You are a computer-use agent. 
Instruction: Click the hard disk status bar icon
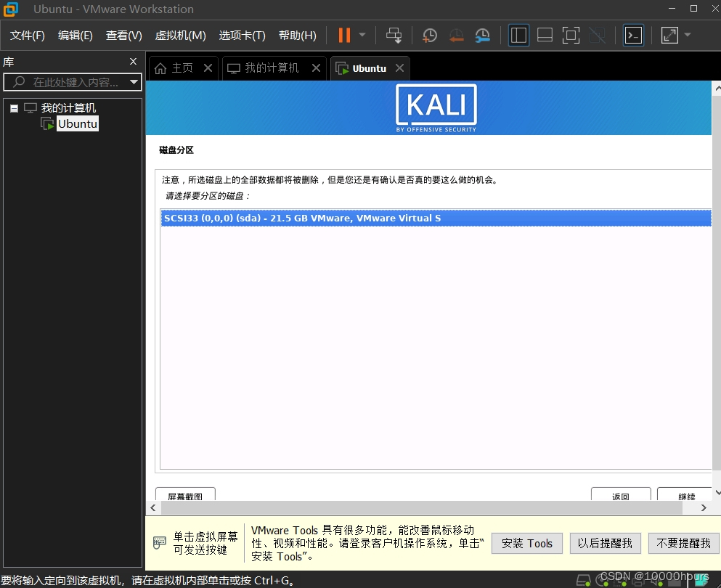(x=584, y=581)
